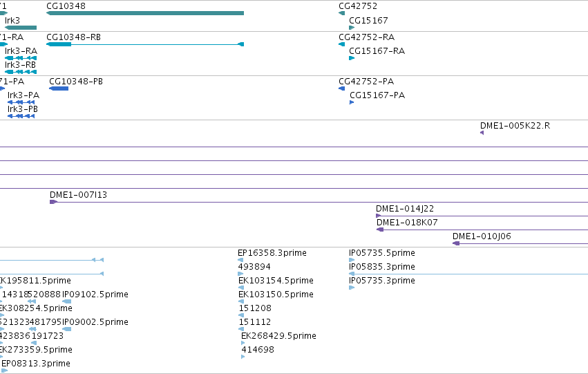Click the DME1-005K22.R marker arrow

coord(482,133)
